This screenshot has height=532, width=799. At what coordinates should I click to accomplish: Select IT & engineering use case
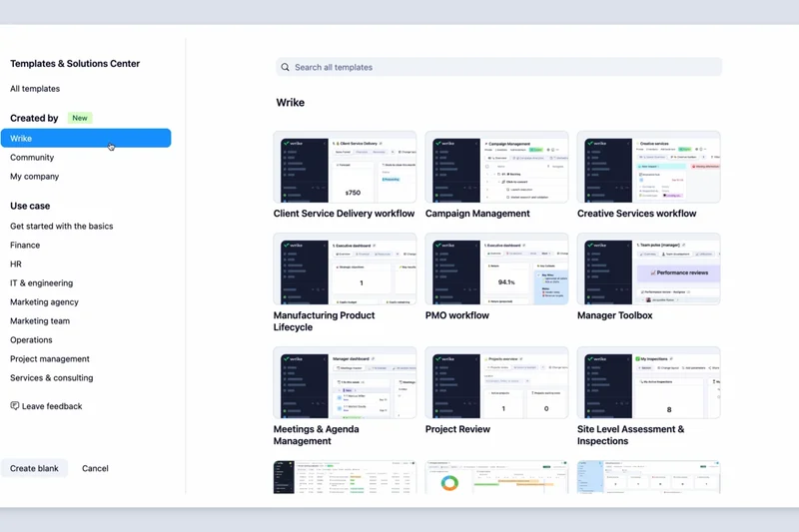pos(41,283)
